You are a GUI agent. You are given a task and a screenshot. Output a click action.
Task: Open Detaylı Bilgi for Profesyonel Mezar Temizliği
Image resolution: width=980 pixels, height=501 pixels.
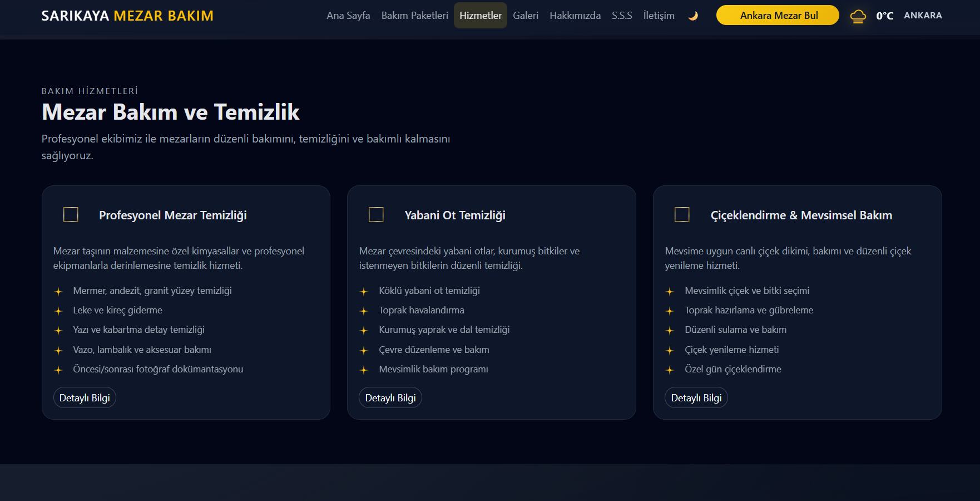85,397
